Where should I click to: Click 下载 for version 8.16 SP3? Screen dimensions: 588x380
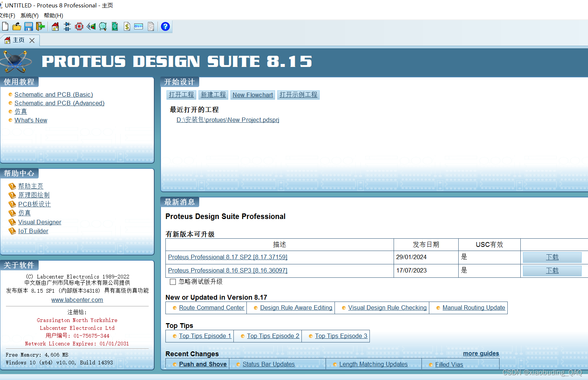click(x=552, y=271)
